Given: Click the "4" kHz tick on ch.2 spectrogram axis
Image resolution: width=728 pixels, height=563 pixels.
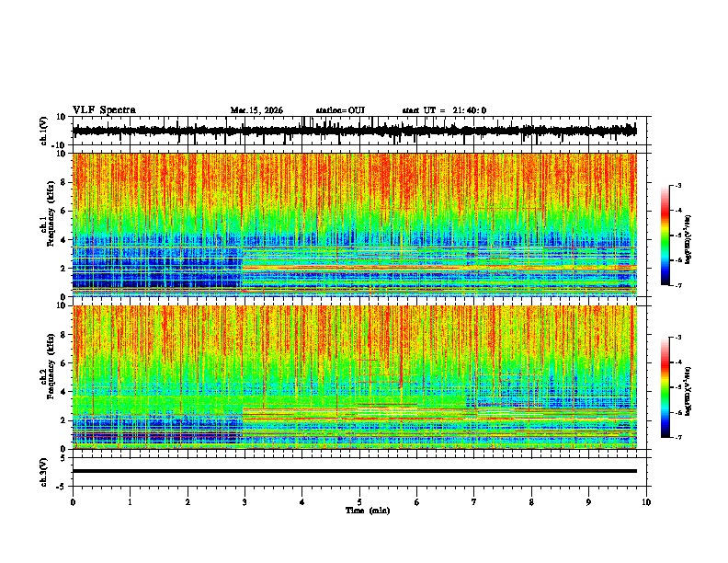Looking at the screenshot, I should point(64,392).
